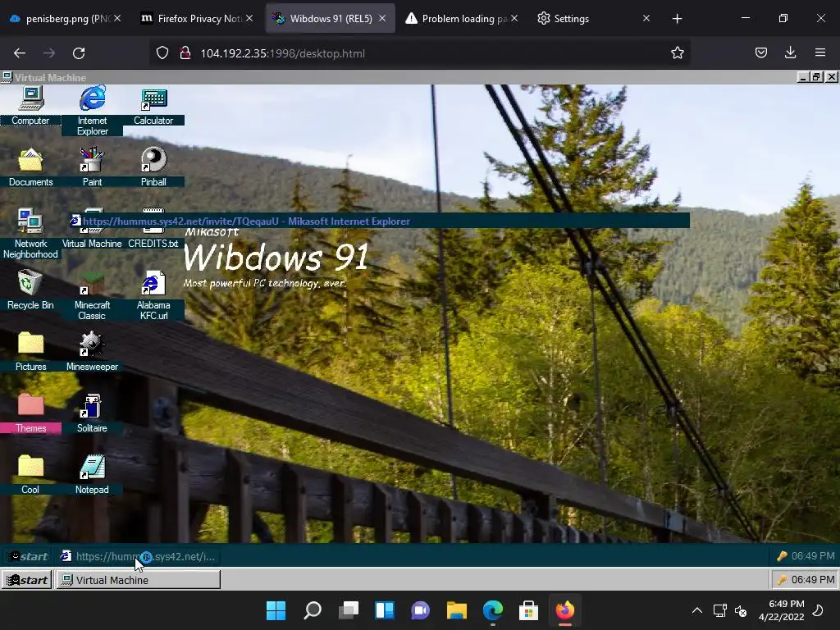
Task: Open the Computer desktop icon
Action: 30,106
